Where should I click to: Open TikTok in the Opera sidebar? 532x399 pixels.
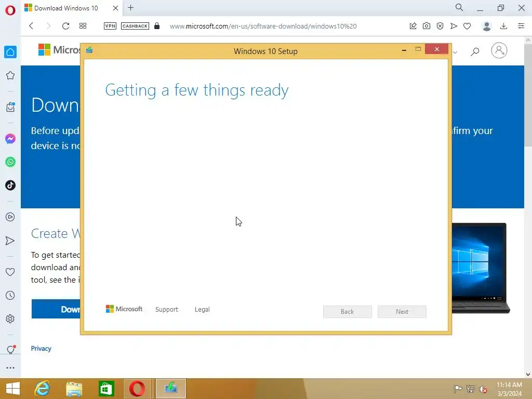10,185
